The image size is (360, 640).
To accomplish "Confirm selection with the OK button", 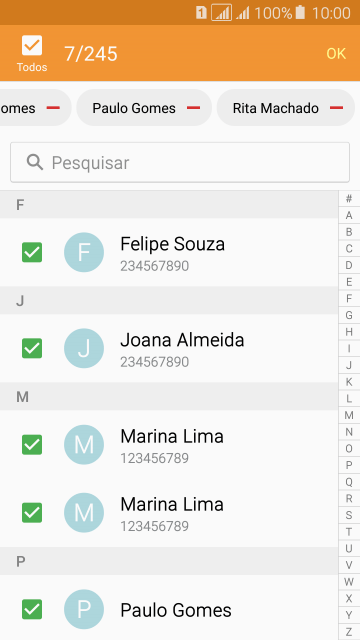I will 336,54.
